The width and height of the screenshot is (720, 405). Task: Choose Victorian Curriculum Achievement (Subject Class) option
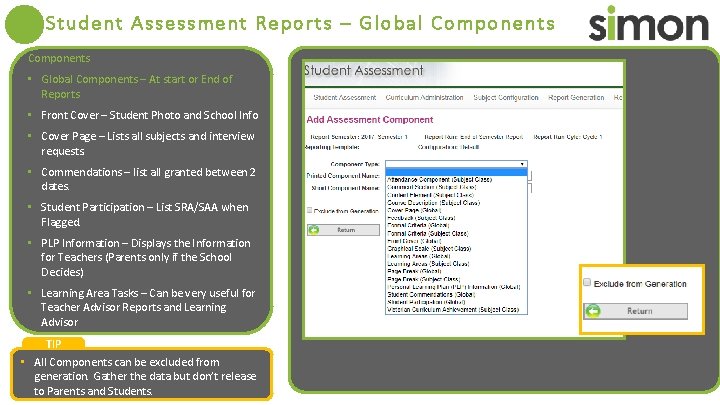coord(453,310)
